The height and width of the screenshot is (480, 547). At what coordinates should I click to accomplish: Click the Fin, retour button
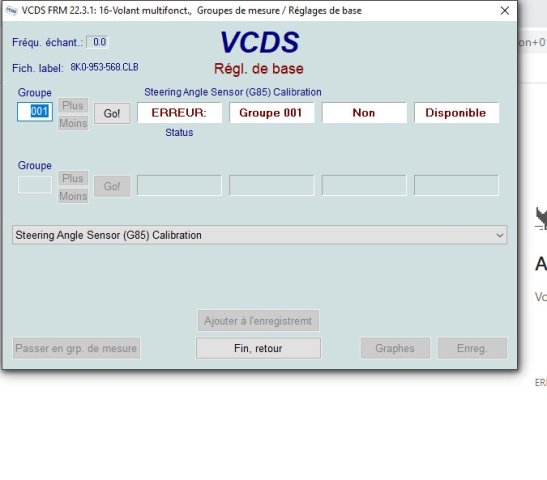coord(258,348)
